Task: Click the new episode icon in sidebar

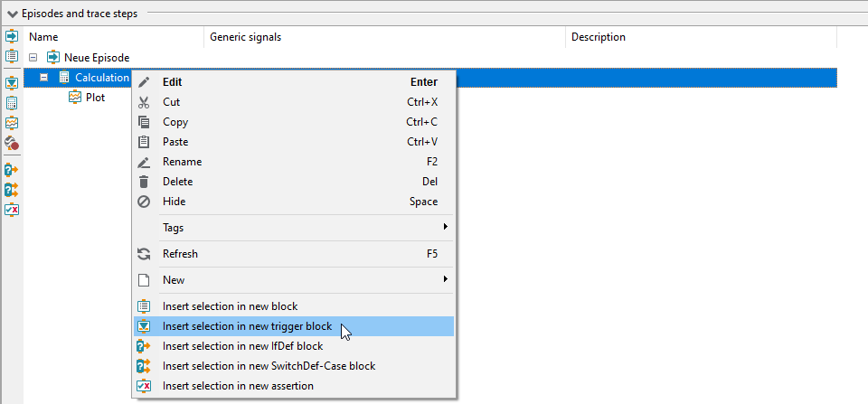Action: tap(12, 36)
